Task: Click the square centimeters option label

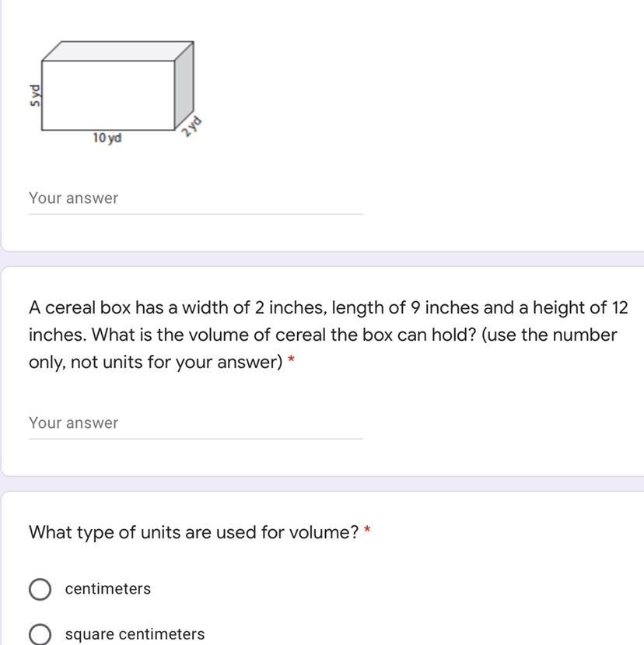Action: click(135, 634)
